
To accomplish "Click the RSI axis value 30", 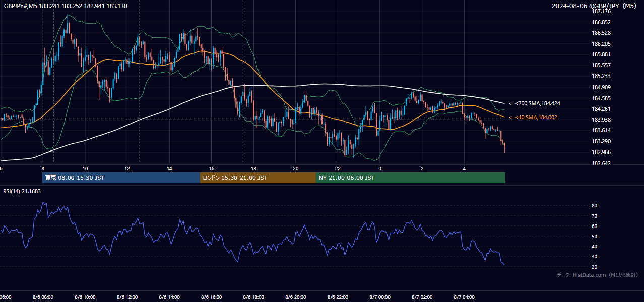I will 595,257.
